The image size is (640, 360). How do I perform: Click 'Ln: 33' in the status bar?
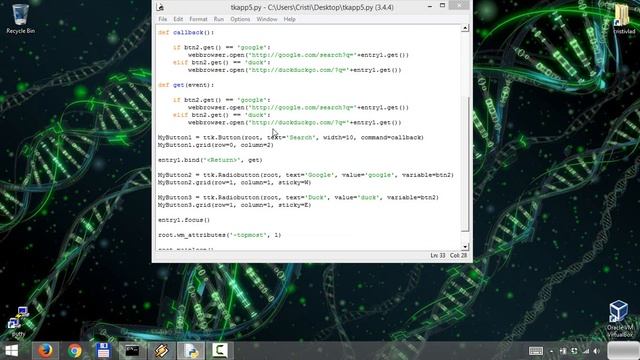pyautogui.click(x=438, y=256)
